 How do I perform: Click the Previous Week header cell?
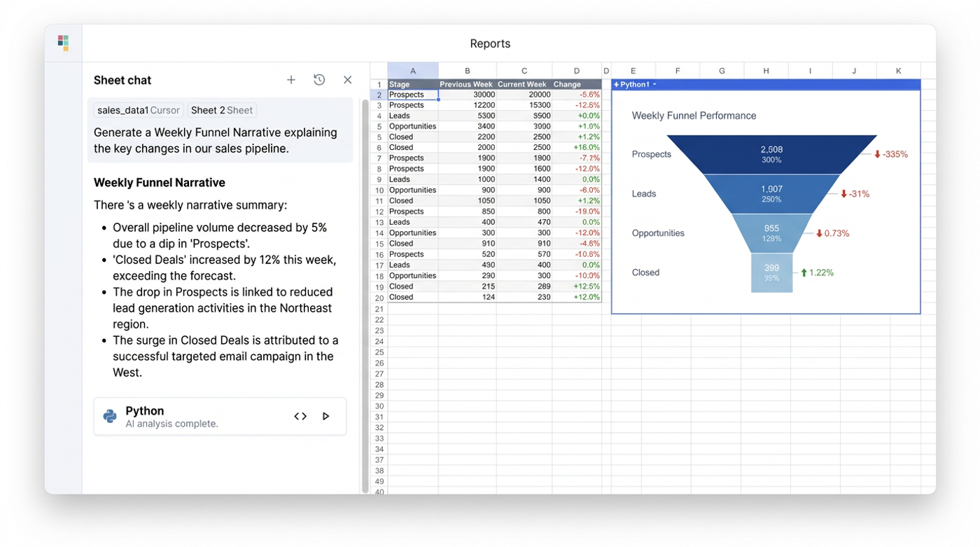click(x=468, y=85)
